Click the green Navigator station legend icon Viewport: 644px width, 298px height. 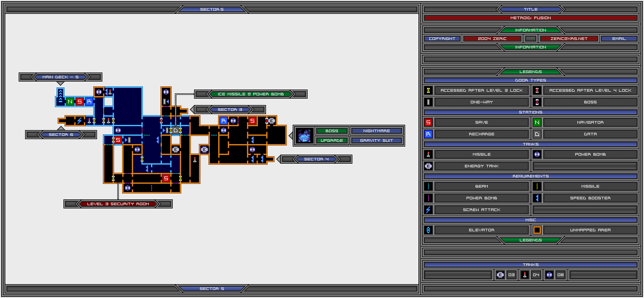(x=537, y=123)
